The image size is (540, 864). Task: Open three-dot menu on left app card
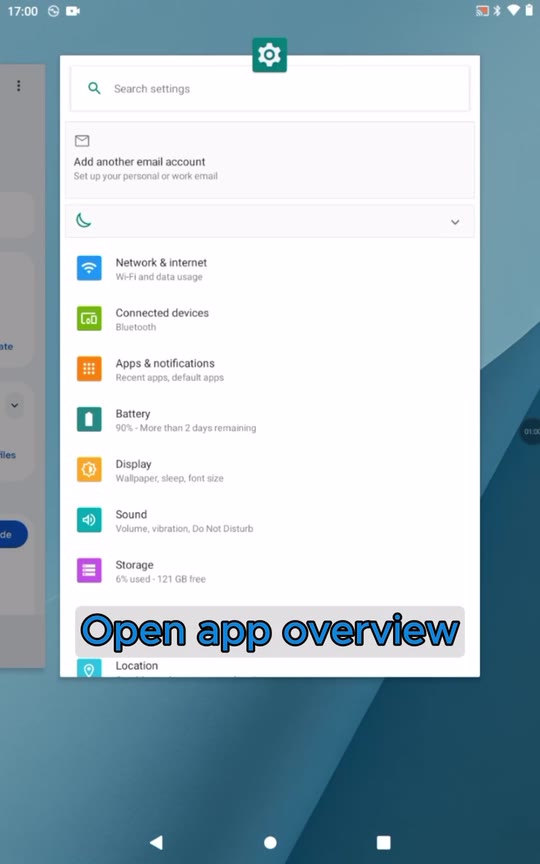[19, 85]
